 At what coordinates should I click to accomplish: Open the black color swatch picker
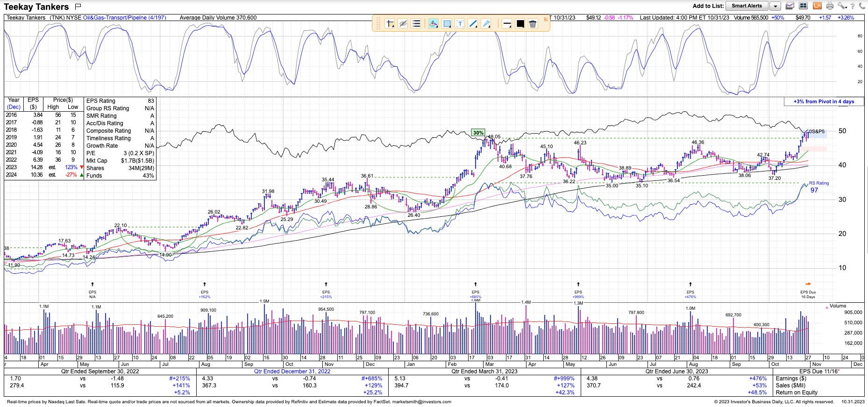(x=520, y=23)
